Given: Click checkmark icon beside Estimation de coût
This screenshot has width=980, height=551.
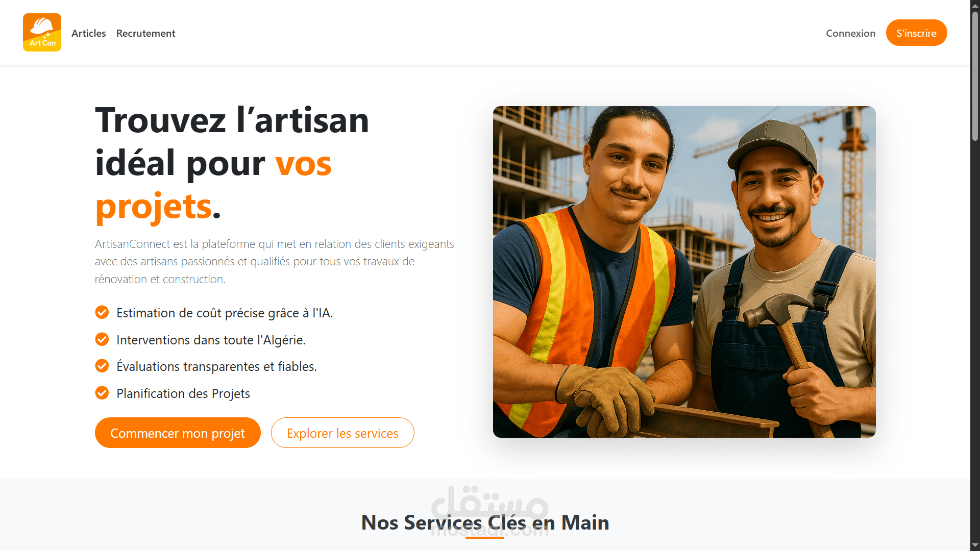Looking at the screenshot, I should click(x=102, y=312).
